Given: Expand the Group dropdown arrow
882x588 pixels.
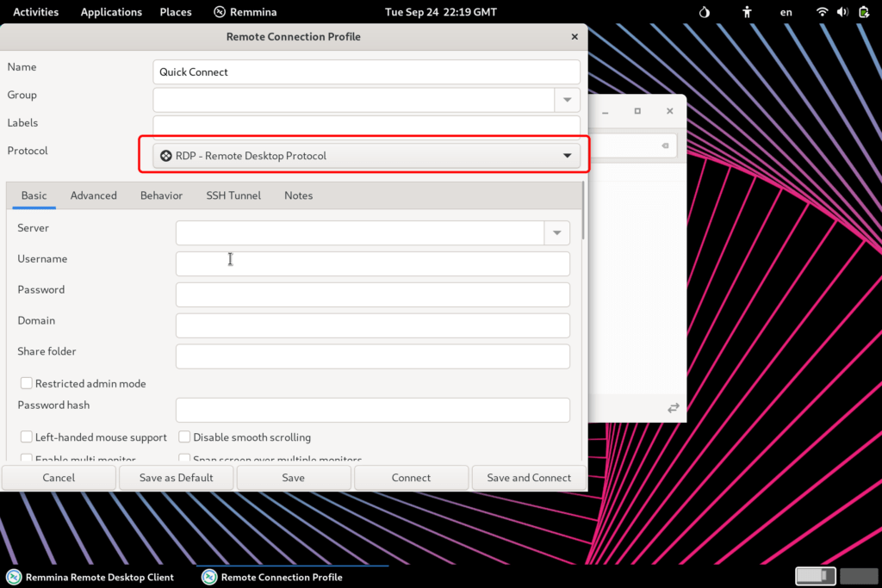Looking at the screenshot, I should [x=567, y=100].
